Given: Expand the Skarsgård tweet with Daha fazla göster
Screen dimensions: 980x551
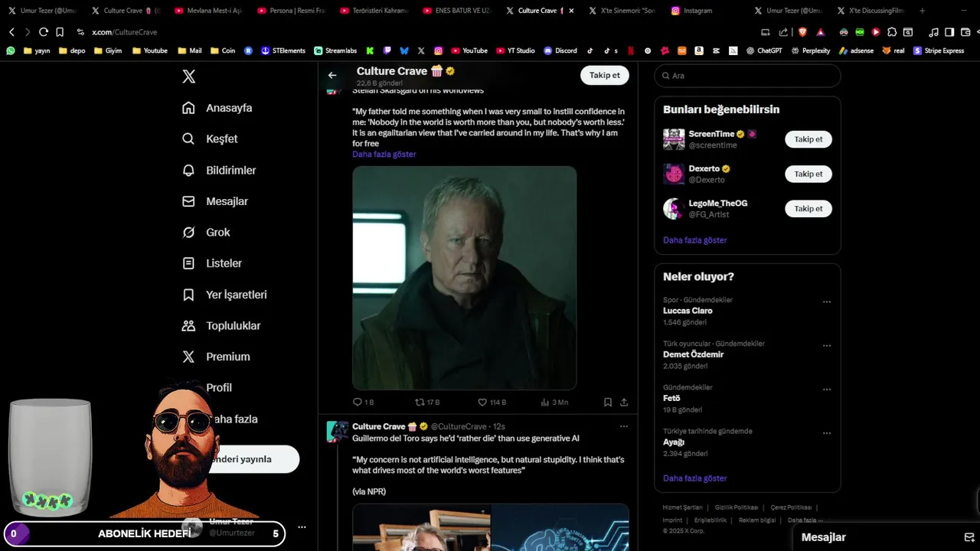Looking at the screenshot, I should coord(384,154).
